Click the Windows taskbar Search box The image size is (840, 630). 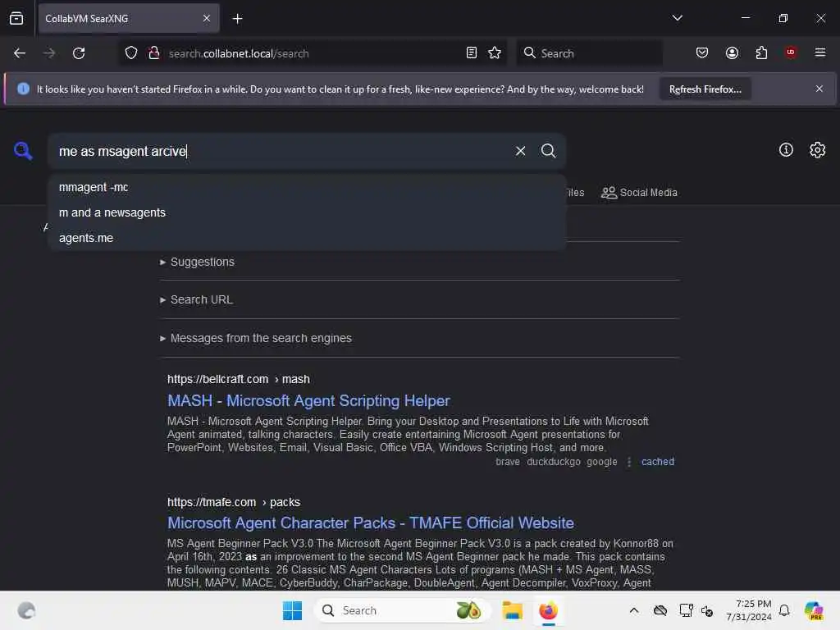[x=403, y=610]
